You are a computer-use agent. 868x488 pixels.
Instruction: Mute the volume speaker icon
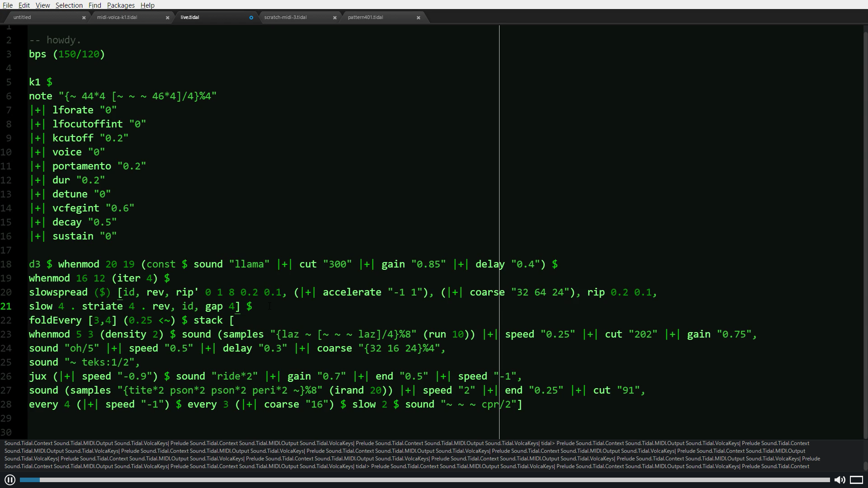(840, 480)
